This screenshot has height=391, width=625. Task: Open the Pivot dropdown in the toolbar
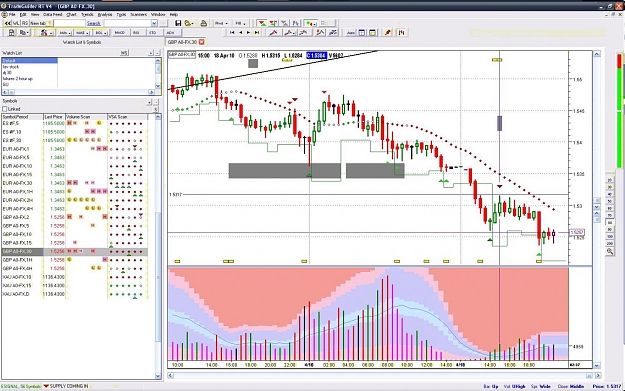[x=221, y=23]
